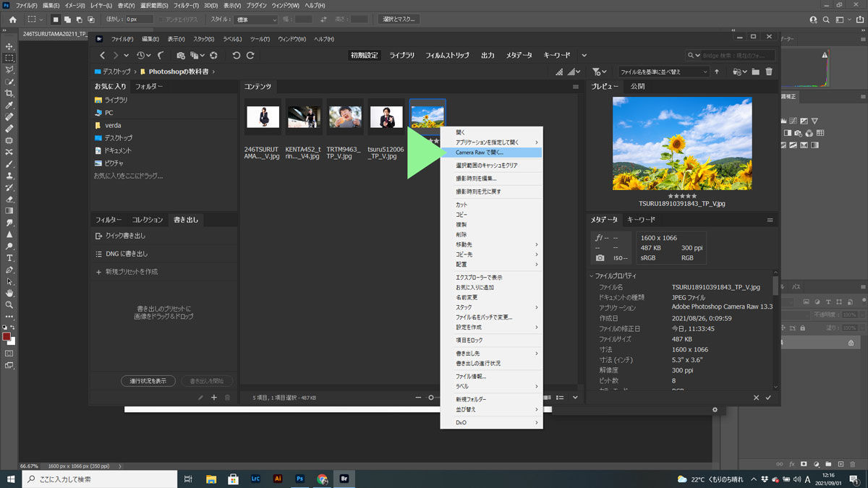Click thumbnail size slider in Bridge
The image size is (868, 488).
click(432, 397)
